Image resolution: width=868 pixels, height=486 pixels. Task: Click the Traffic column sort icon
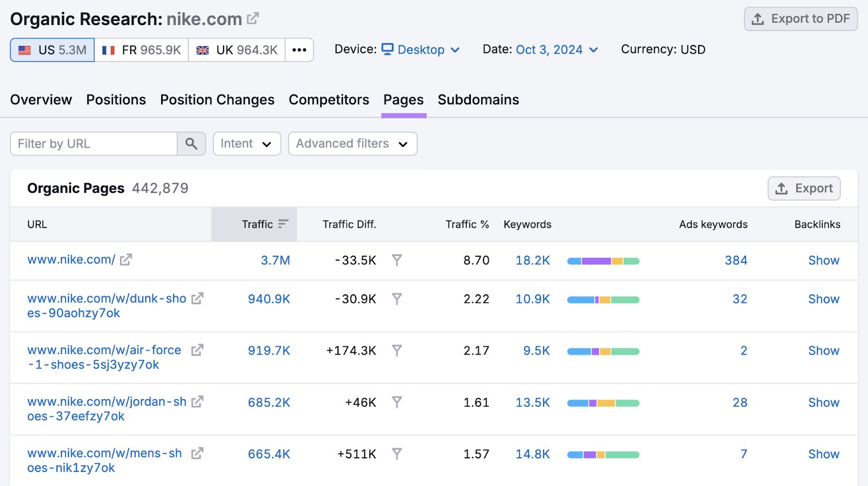[x=283, y=224]
